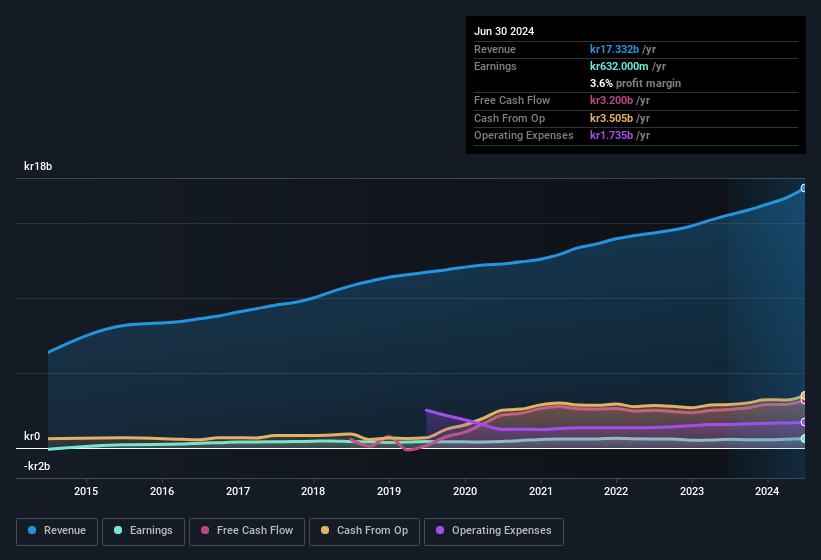
Task: Click the Cash From Op label in tooltip
Action: click(x=509, y=118)
